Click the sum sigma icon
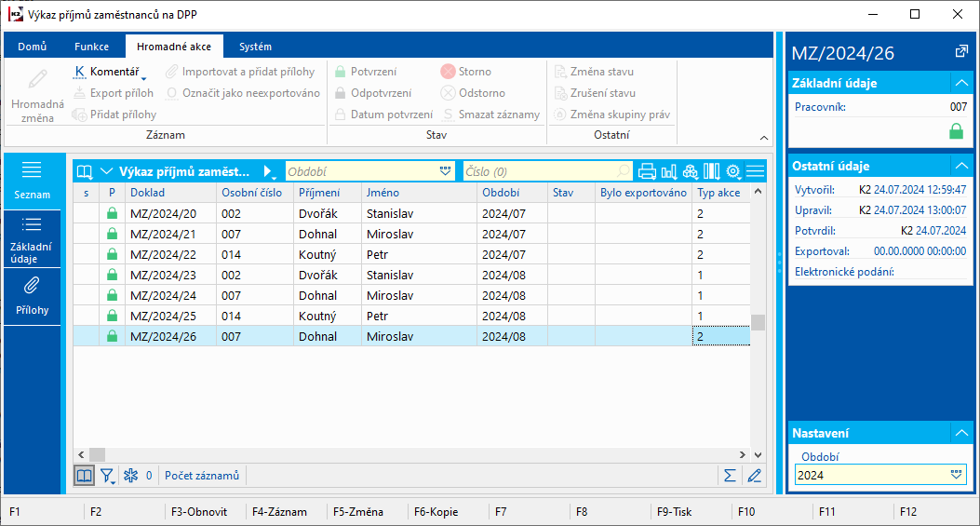 tap(731, 476)
